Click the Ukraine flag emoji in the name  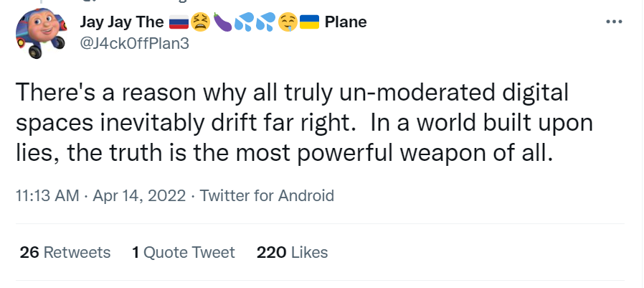308,22
